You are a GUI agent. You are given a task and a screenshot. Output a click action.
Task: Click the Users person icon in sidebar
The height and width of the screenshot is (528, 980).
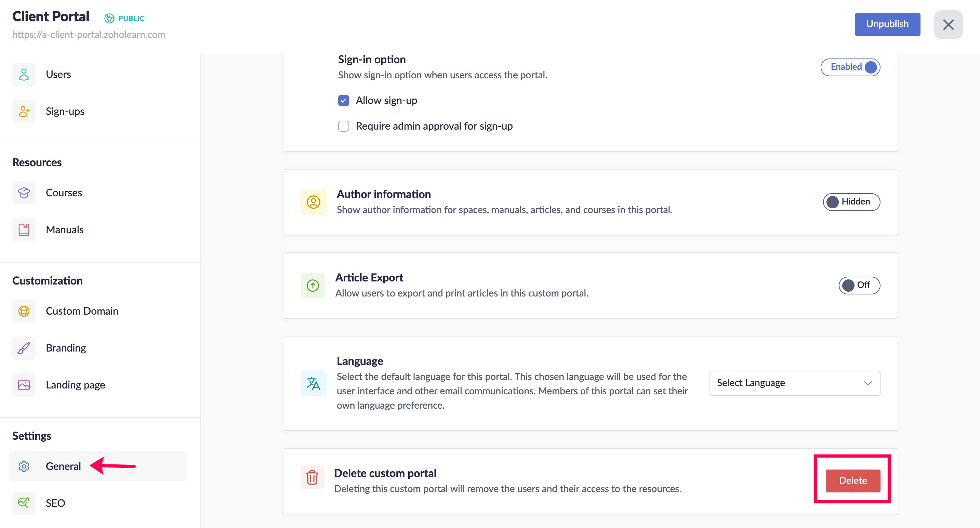pos(24,74)
